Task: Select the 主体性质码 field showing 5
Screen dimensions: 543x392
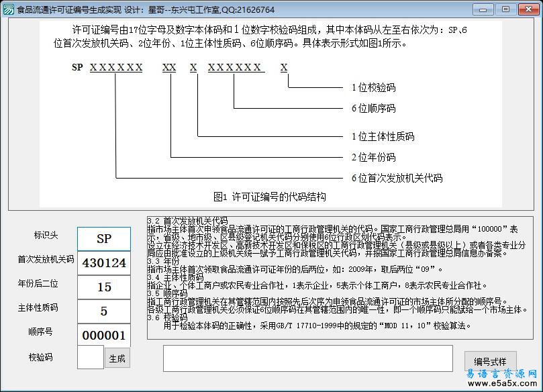Action: tap(104, 311)
